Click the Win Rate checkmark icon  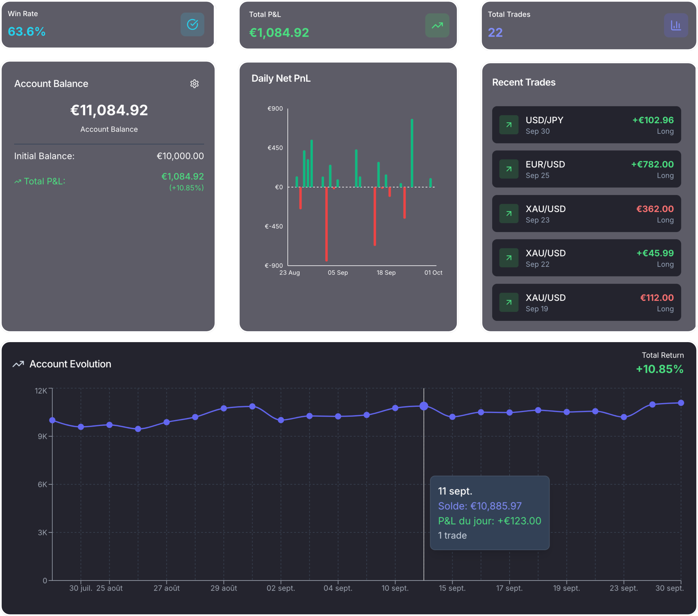point(192,24)
